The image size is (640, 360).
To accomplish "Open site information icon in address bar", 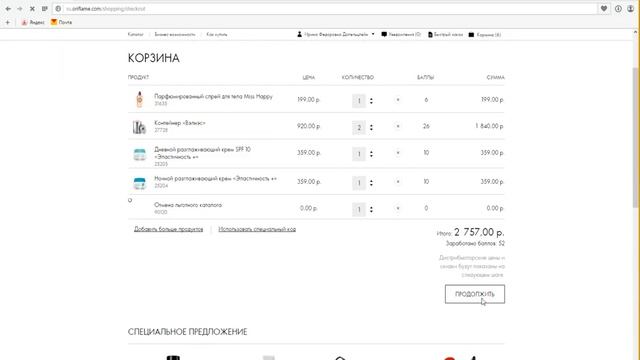I will [58, 9].
